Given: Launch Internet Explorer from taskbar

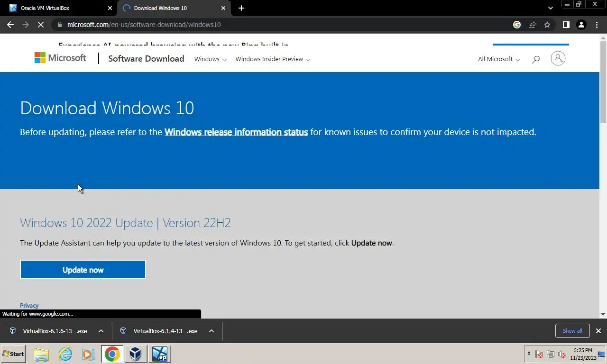Looking at the screenshot, I should (65, 354).
